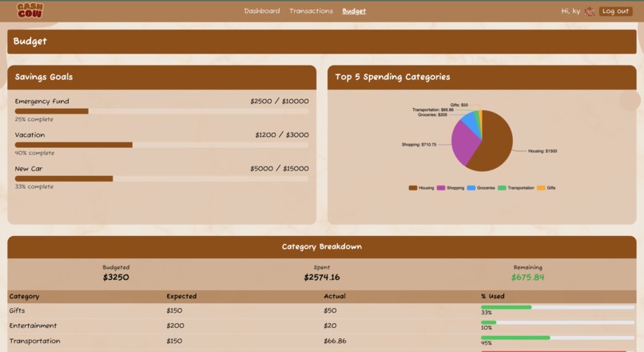
Task: Click the Expected column header
Action: pos(181,297)
